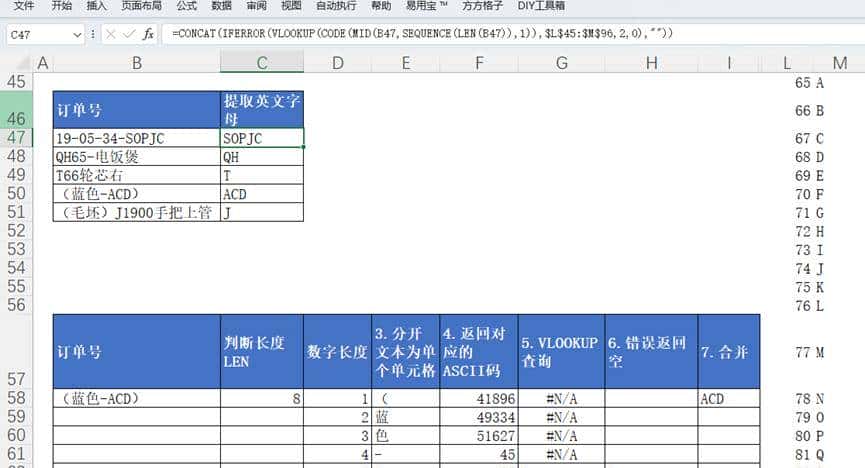Select the 6. 错误返回空 header cell
The width and height of the screenshot is (865, 468).
coord(652,352)
